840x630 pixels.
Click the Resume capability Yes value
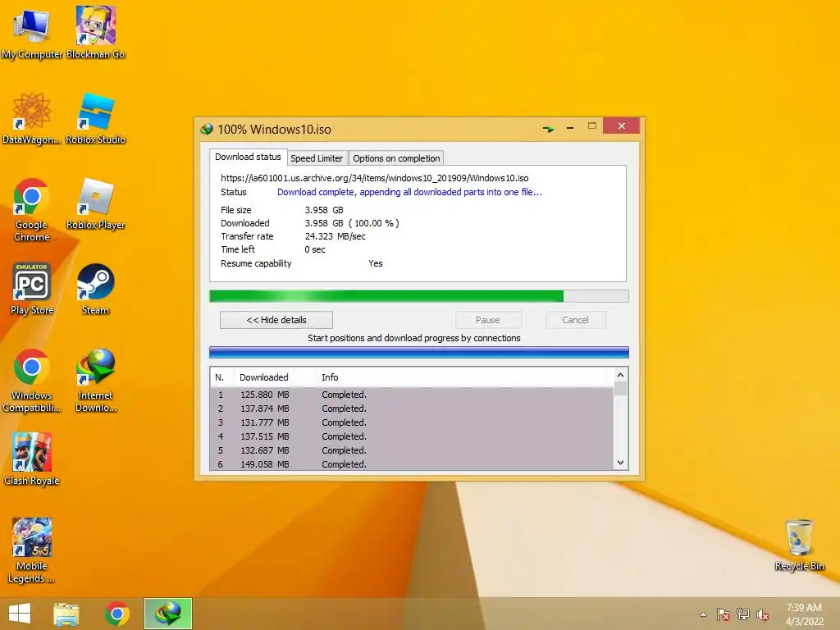[376, 263]
